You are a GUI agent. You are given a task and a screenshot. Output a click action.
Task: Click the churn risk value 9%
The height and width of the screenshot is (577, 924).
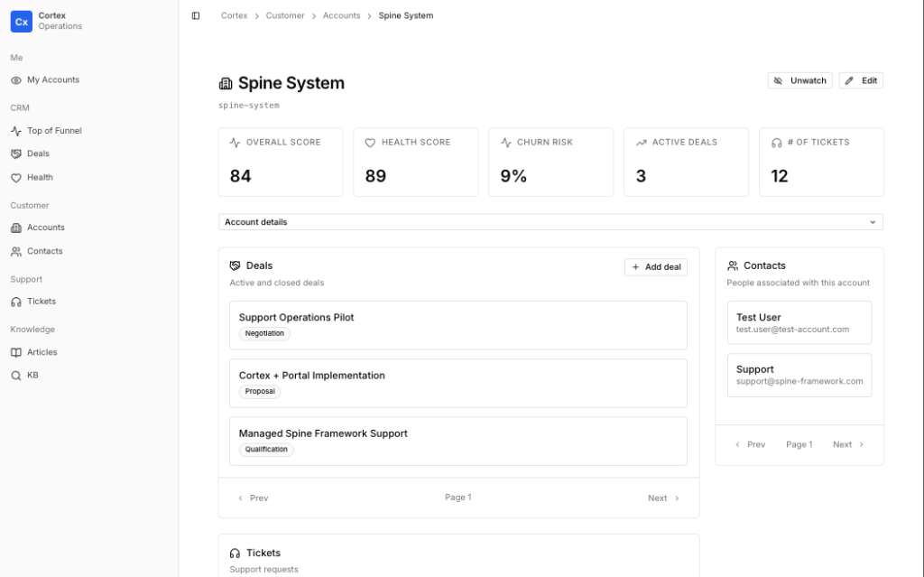pos(513,176)
